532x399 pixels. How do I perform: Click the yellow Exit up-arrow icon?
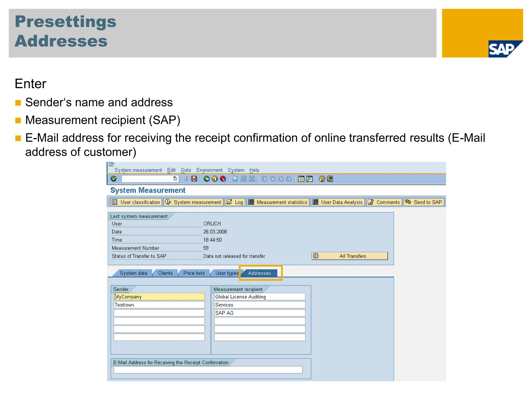[215, 179]
